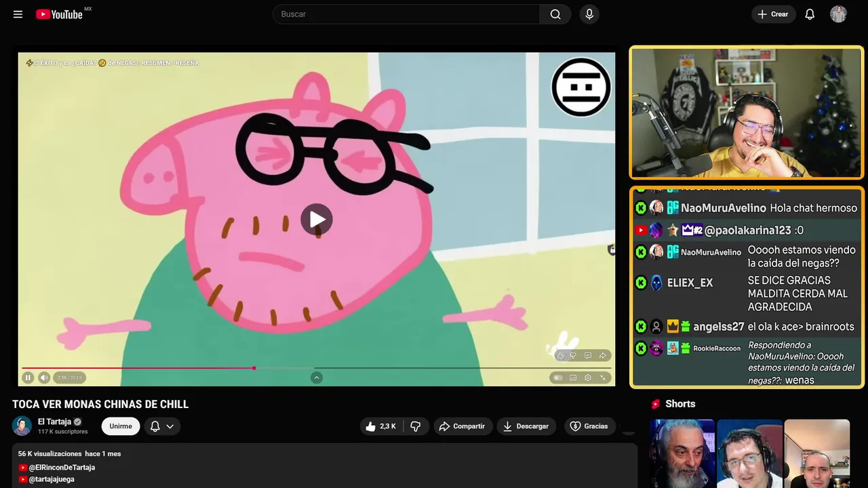Click chat message Hola chat hermoso

[814, 208]
